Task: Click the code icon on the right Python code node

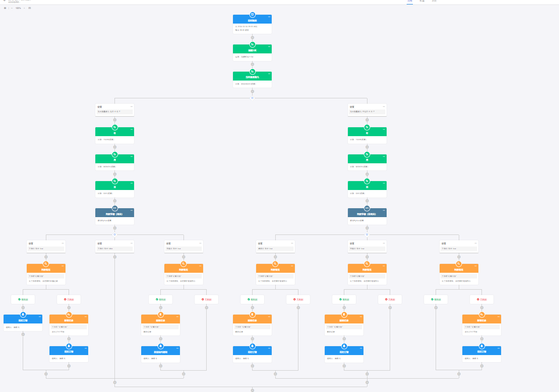Action: click(367, 208)
